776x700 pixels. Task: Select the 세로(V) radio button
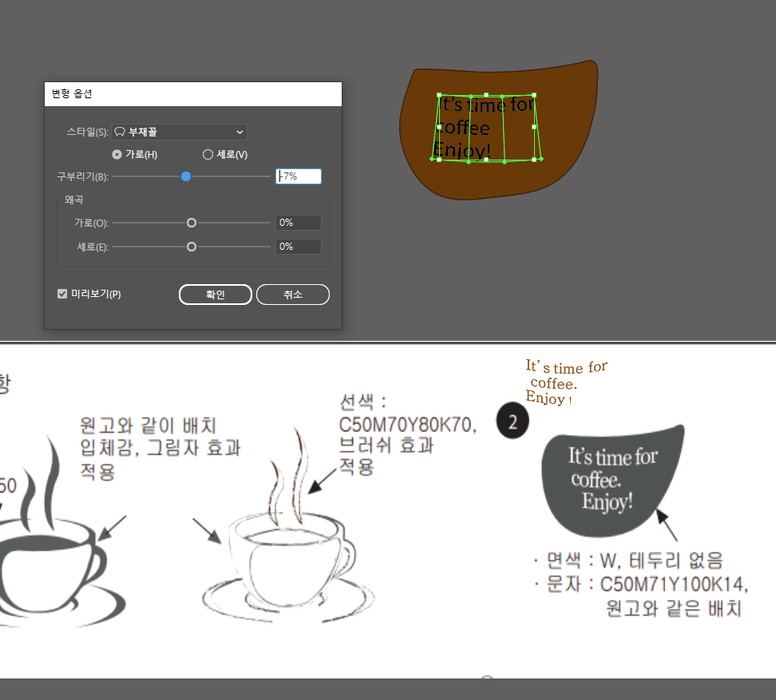208,155
